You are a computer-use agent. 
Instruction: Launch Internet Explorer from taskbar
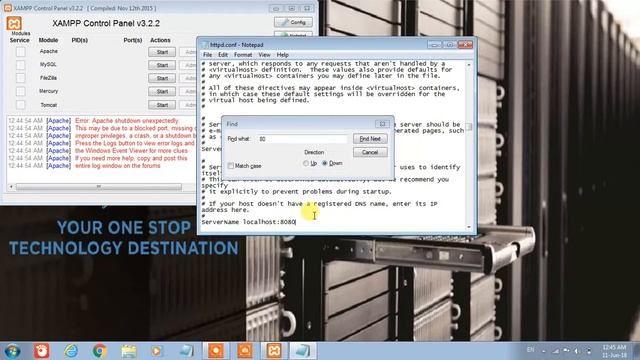pyautogui.click(x=71, y=351)
